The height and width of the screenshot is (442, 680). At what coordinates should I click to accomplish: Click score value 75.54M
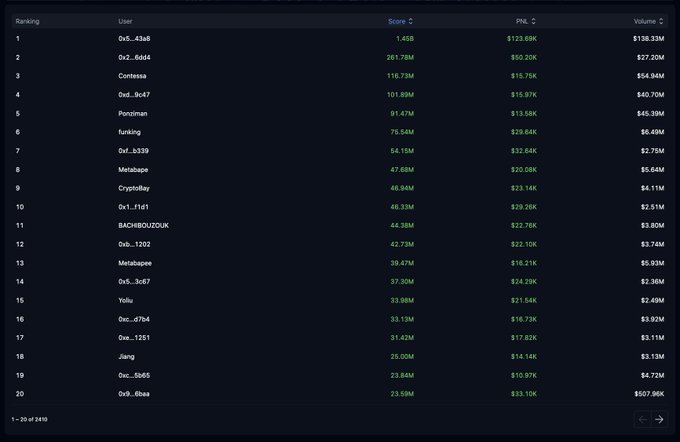[x=402, y=132]
